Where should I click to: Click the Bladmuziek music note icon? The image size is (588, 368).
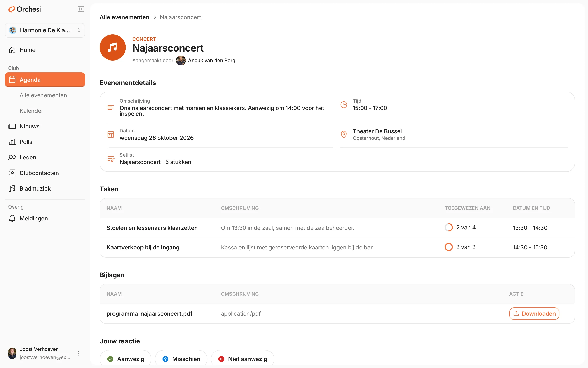[x=12, y=189]
